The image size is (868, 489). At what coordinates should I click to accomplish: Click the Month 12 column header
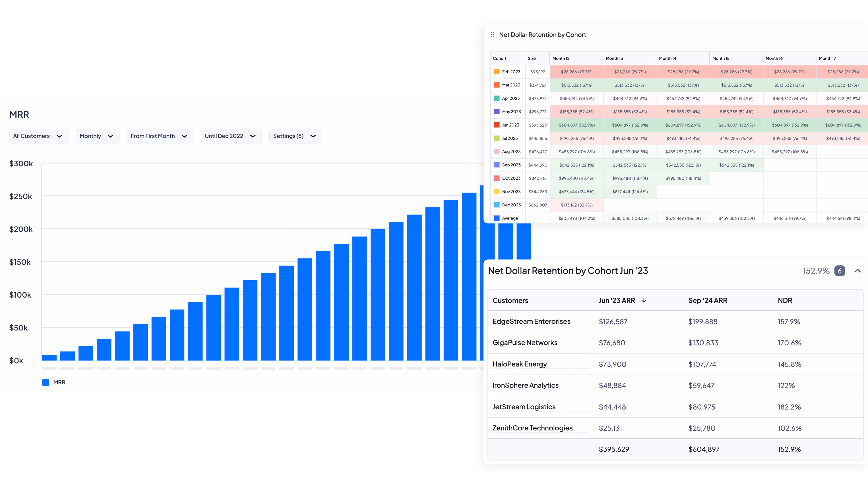click(561, 58)
